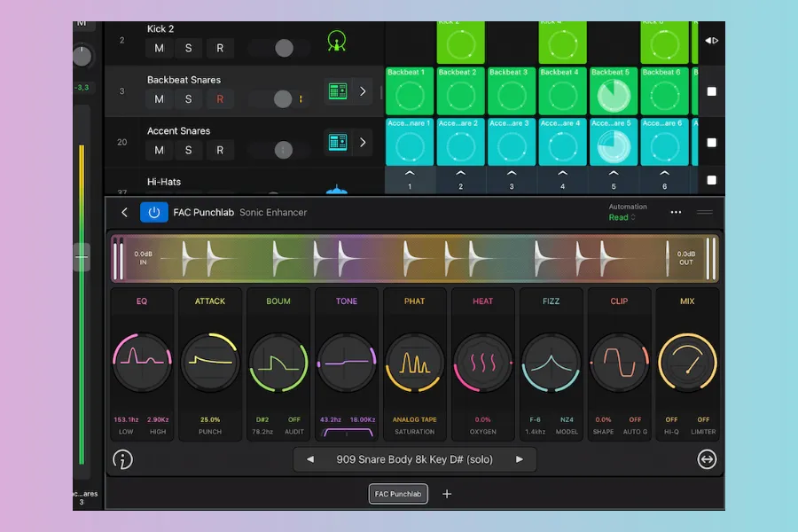Add a new plugin with plus tab
798x532 pixels.
pos(447,494)
